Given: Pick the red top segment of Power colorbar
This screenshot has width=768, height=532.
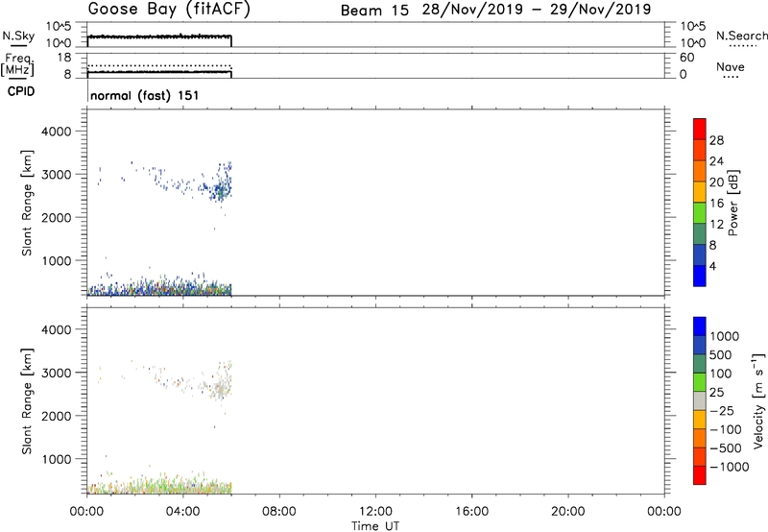Looking at the screenshot, I should pyautogui.click(x=700, y=130).
